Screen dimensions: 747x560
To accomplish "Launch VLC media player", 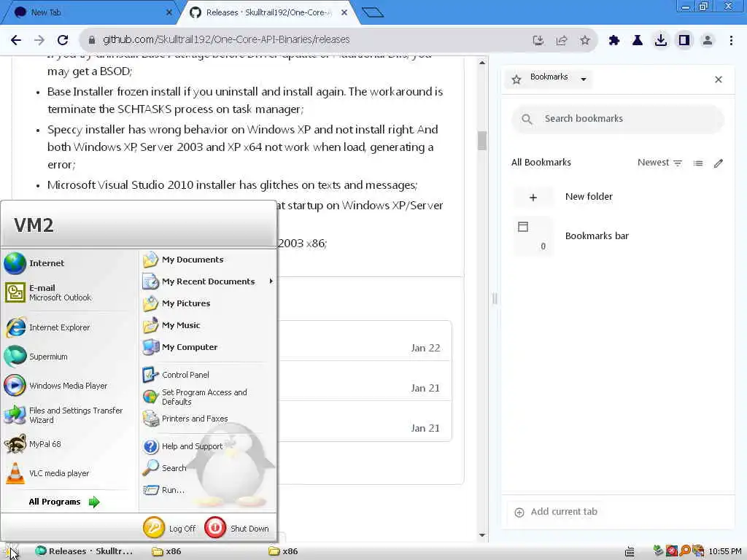I will click(66, 473).
